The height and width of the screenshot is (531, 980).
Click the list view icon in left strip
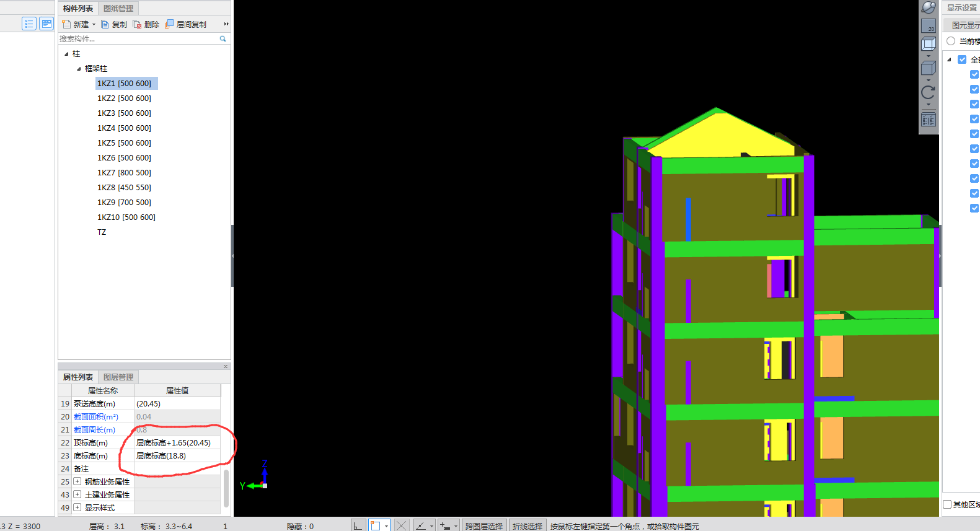29,24
